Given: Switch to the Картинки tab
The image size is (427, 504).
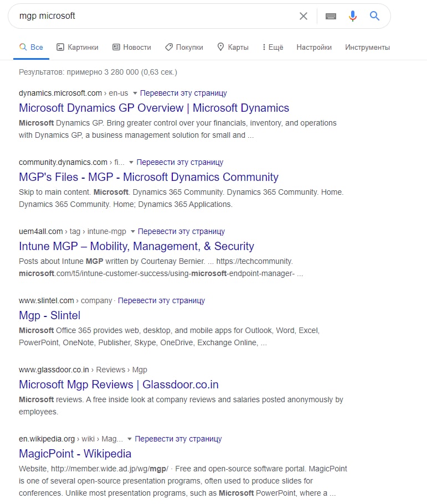Looking at the screenshot, I should coord(78,47).
